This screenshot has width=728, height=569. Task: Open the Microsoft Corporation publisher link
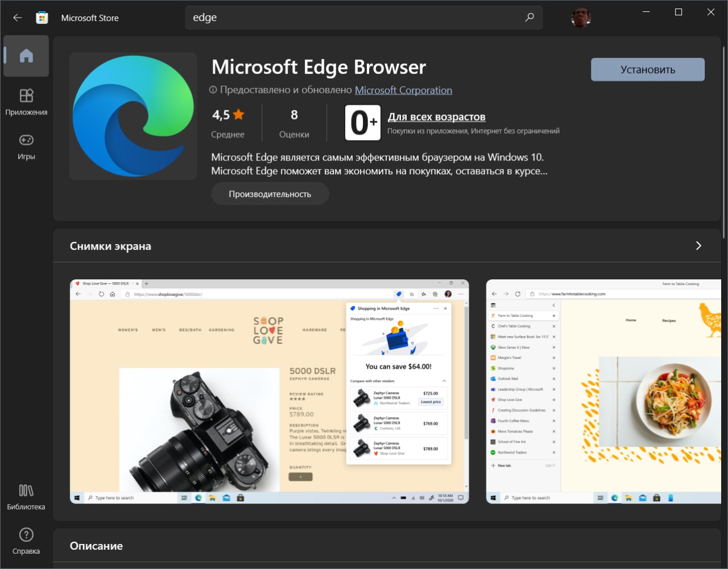[403, 90]
